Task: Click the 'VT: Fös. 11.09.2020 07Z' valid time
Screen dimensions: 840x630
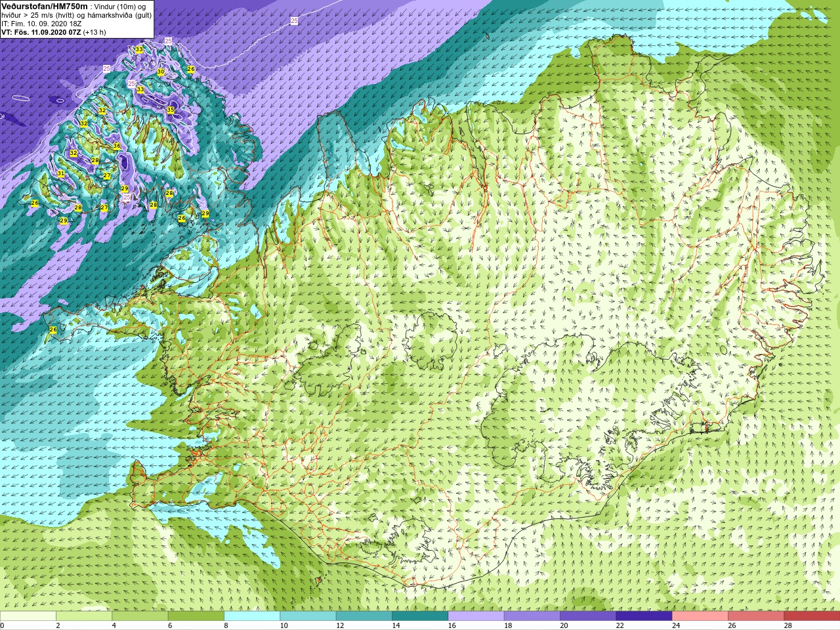Action: (x=41, y=32)
